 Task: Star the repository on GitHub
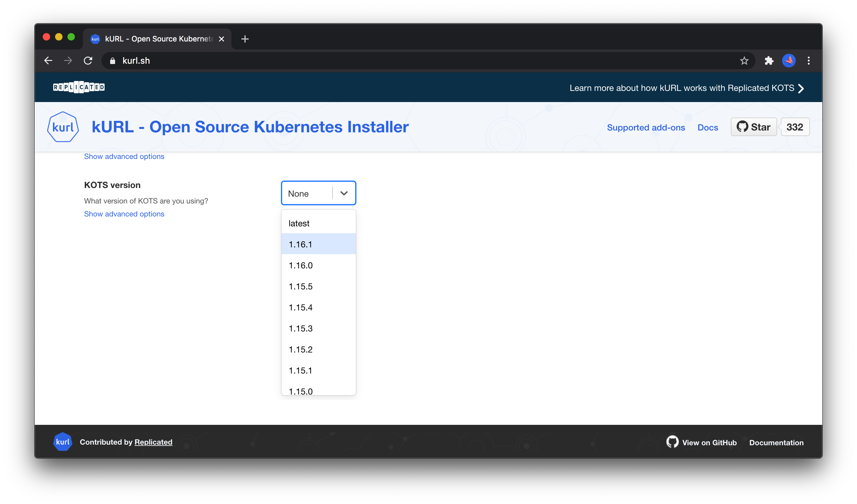754,127
